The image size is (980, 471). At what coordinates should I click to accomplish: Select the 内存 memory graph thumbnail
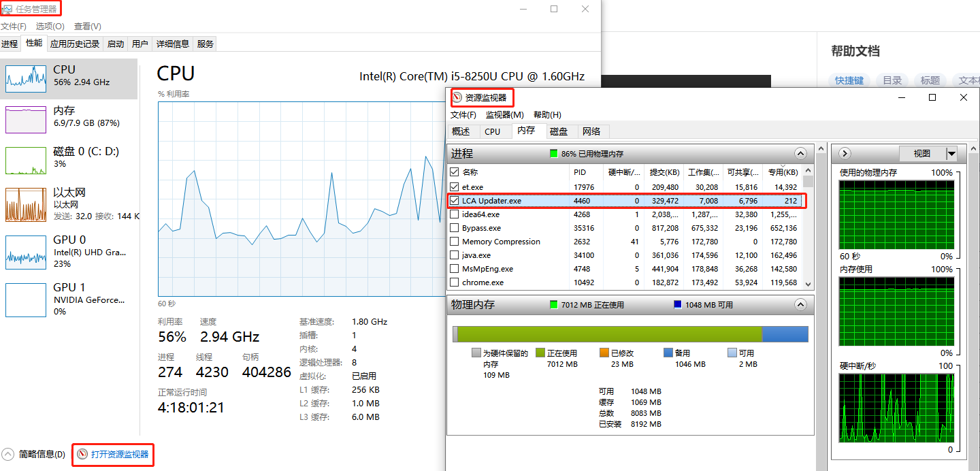click(x=26, y=120)
